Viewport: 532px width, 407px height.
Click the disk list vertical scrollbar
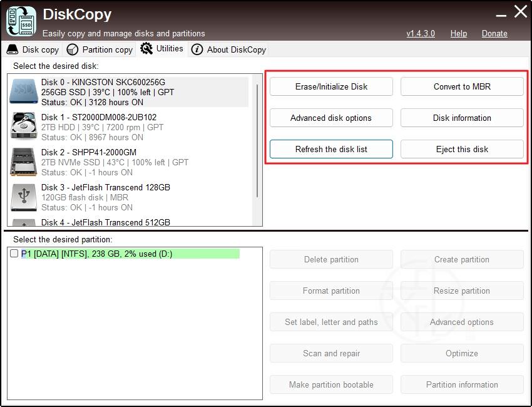pyautogui.click(x=257, y=138)
